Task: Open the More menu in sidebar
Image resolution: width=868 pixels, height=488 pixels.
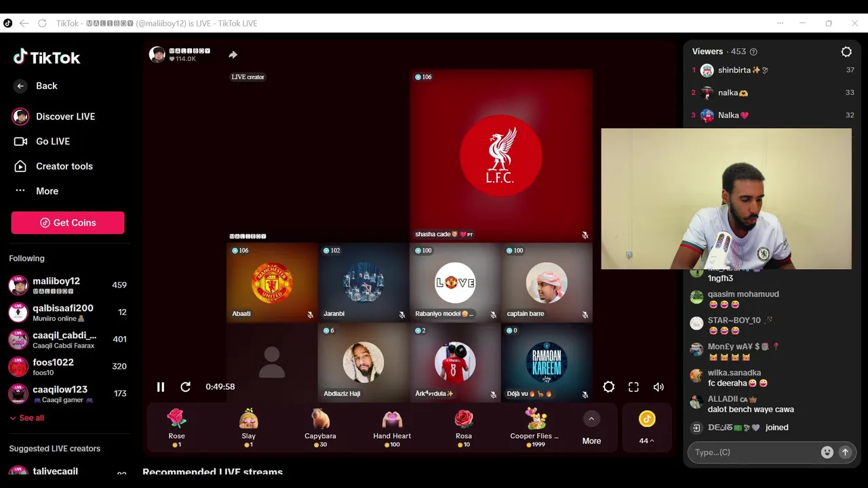Action: tap(37, 191)
